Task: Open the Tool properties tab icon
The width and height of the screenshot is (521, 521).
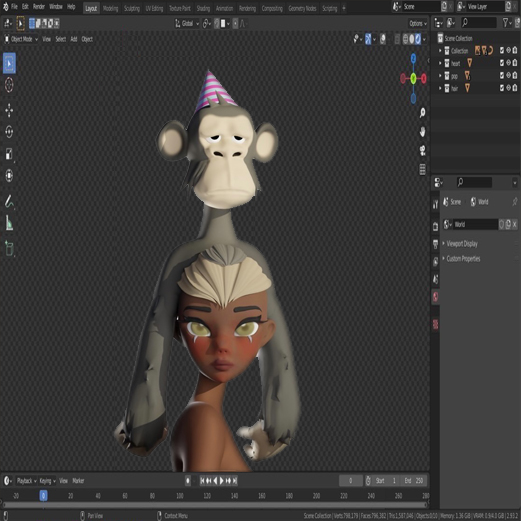Action: [435, 204]
